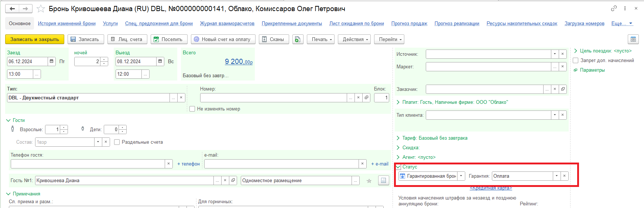Image resolution: width=644 pixels, height=208 pixels.
Task: Clear the e-mail field
Action: point(363,164)
